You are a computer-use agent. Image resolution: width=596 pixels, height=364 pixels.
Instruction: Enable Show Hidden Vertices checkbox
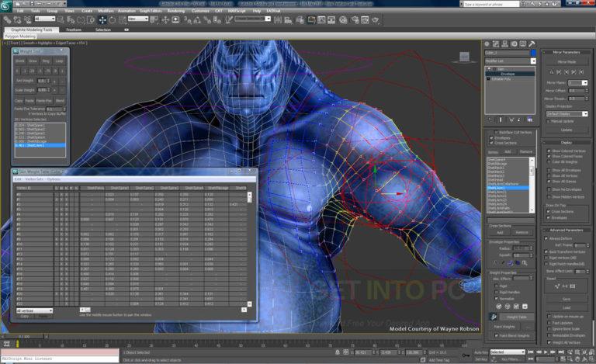(549, 197)
